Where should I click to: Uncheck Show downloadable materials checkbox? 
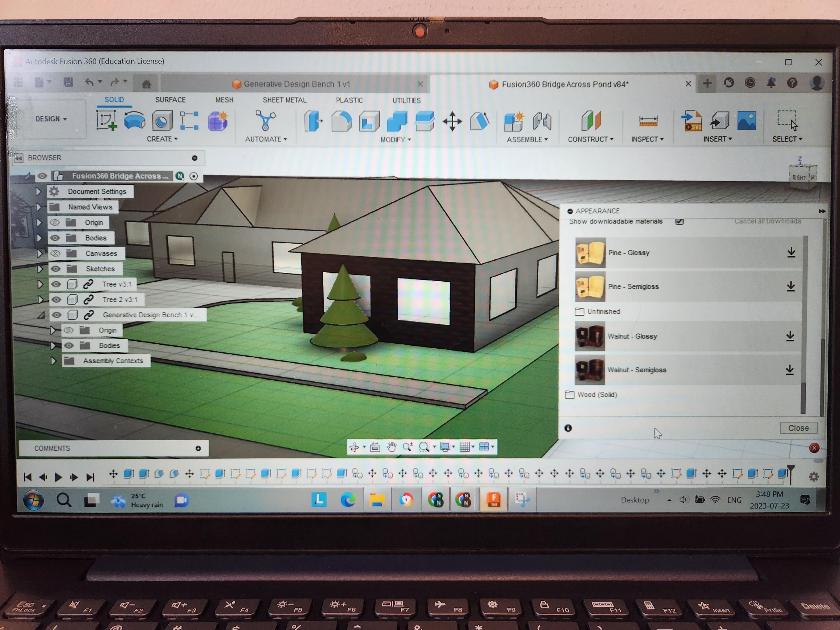pos(679,221)
